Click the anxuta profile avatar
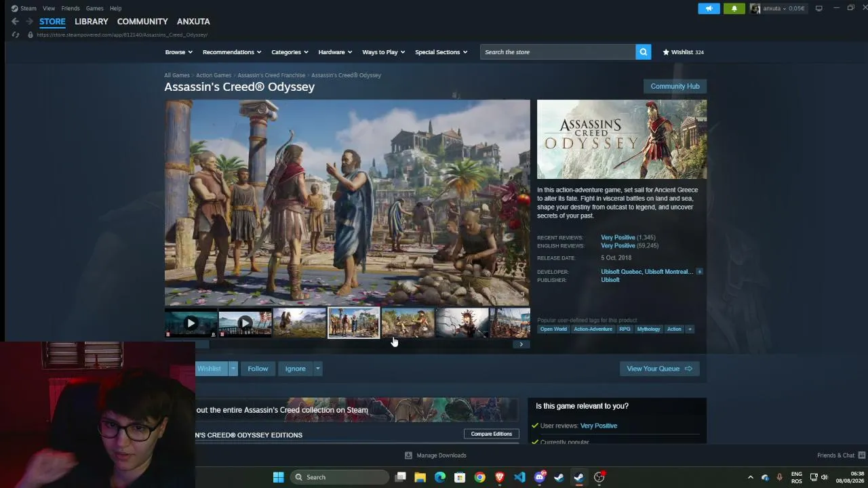This screenshot has height=488, width=868. pyautogui.click(x=755, y=8)
